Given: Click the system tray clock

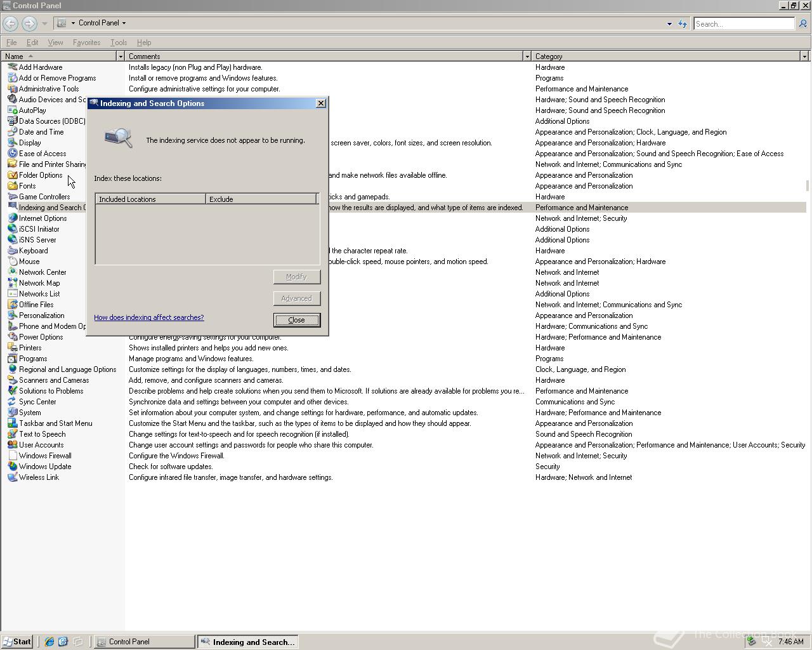Looking at the screenshot, I should (x=790, y=642).
